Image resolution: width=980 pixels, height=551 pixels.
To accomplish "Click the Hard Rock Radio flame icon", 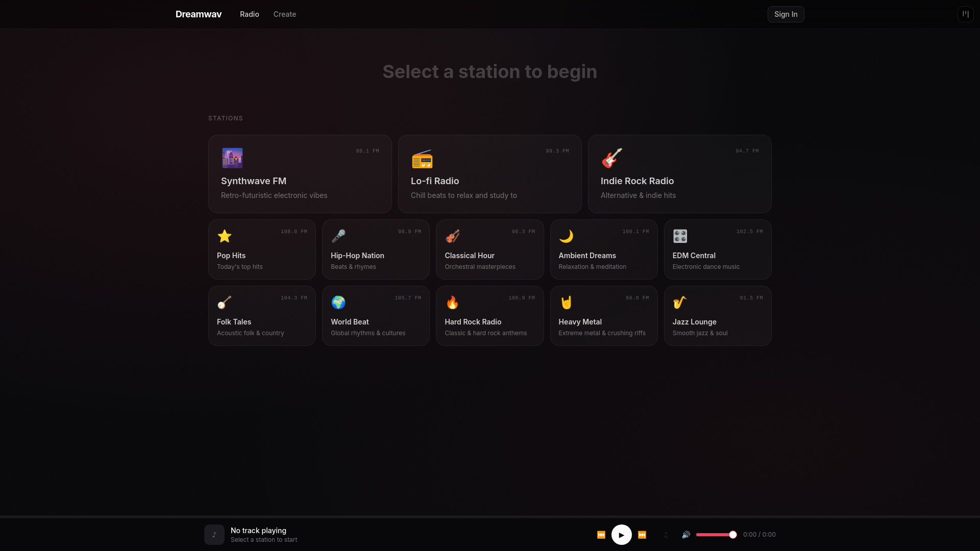I will point(452,303).
